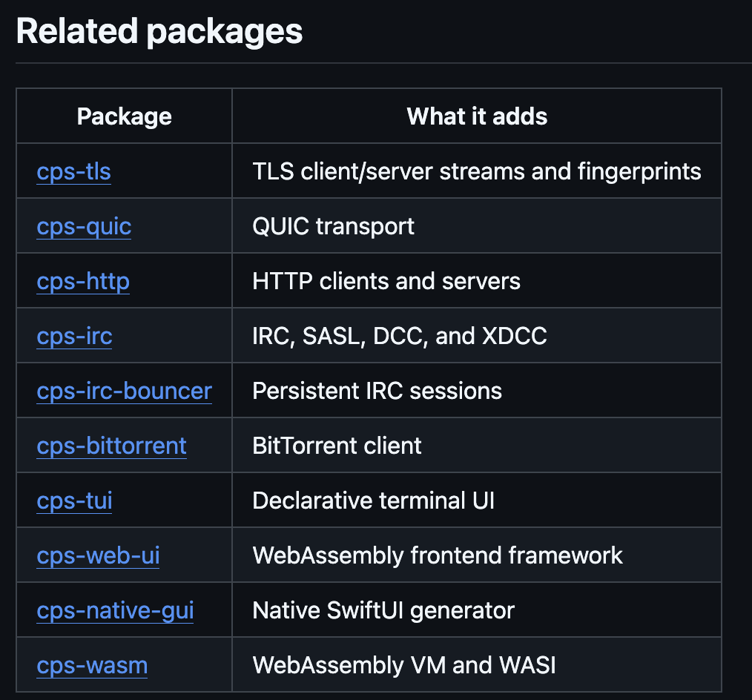Visit the cps-irc-bouncer package
This screenshot has height=700, width=752.
pyautogui.click(x=124, y=391)
